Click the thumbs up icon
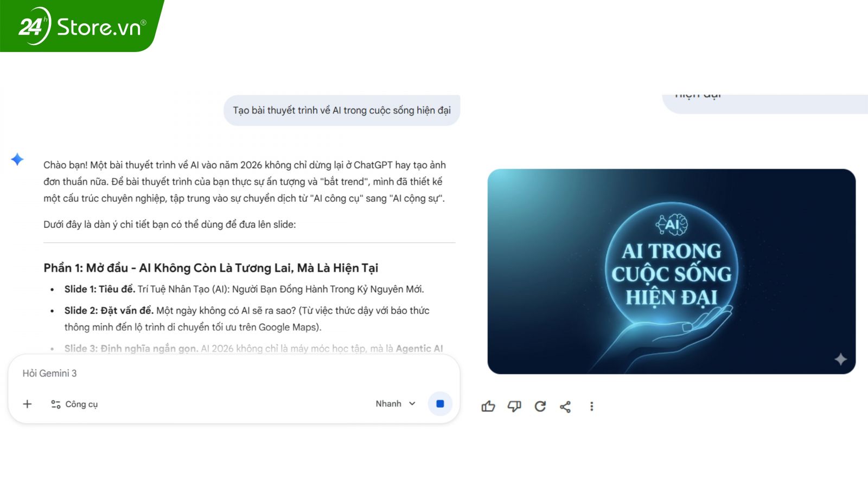This screenshot has height=488, width=868. pos(488,406)
